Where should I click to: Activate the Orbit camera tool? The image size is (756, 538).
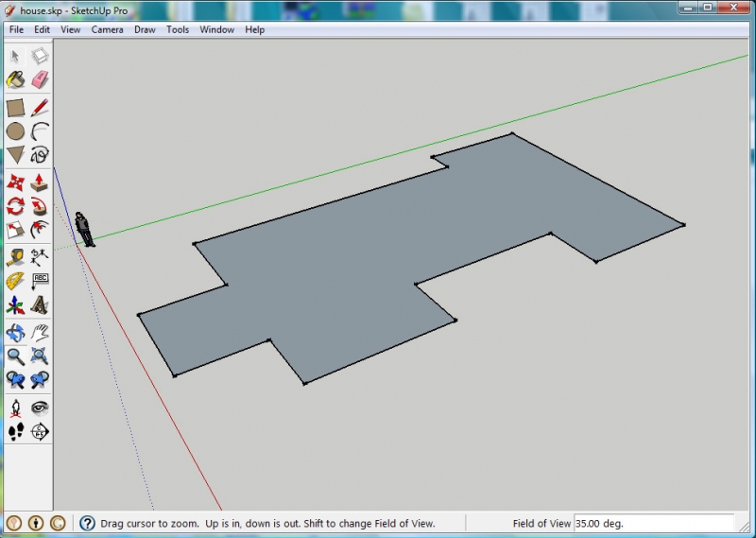pos(15,333)
